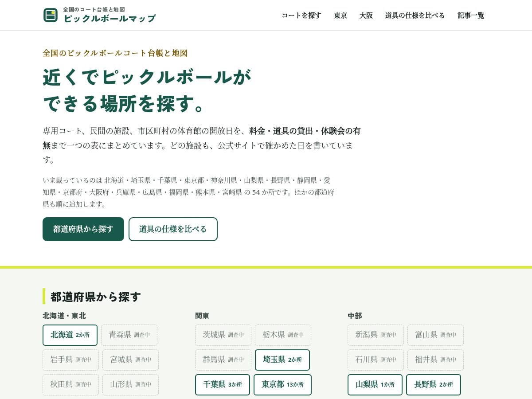The image size is (532, 399).
Task: Click the 宮城県 調査中 chip
Action: [x=130, y=360]
